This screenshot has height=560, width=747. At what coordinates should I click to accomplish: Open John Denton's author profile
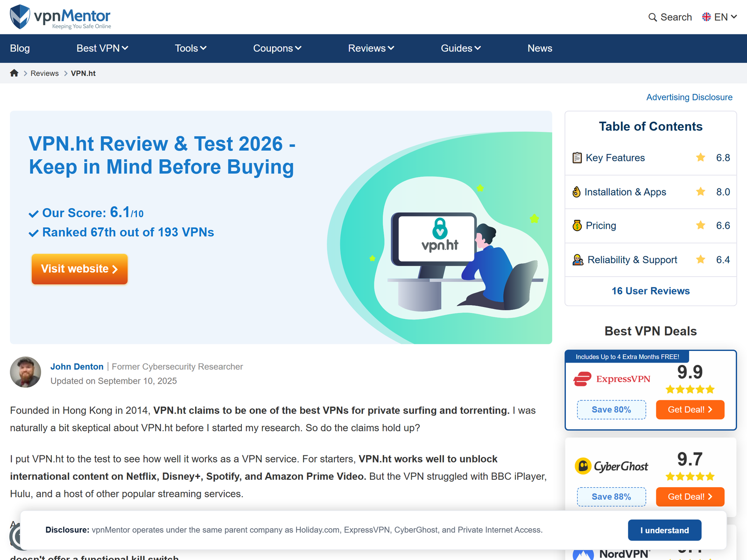pyautogui.click(x=77, y=367)
